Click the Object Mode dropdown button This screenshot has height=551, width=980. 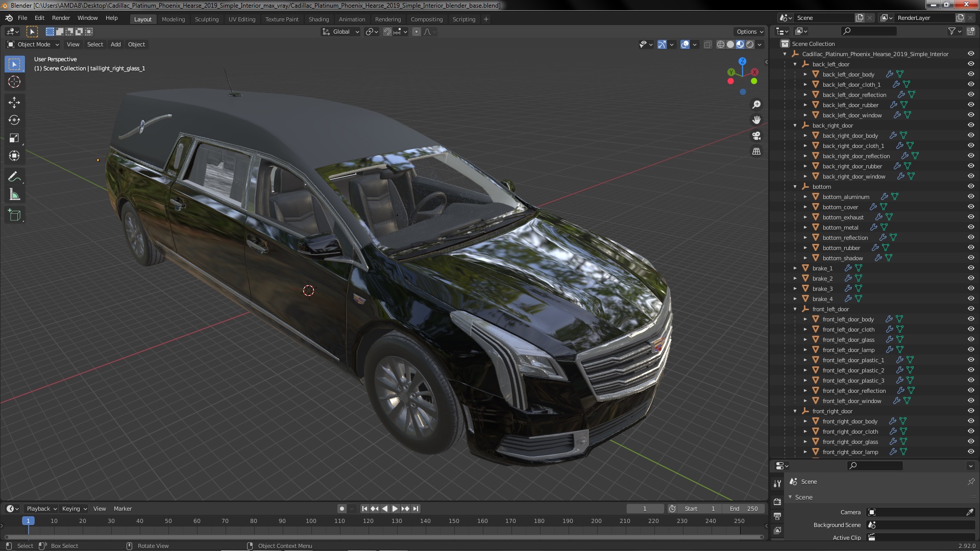(32, 44)
